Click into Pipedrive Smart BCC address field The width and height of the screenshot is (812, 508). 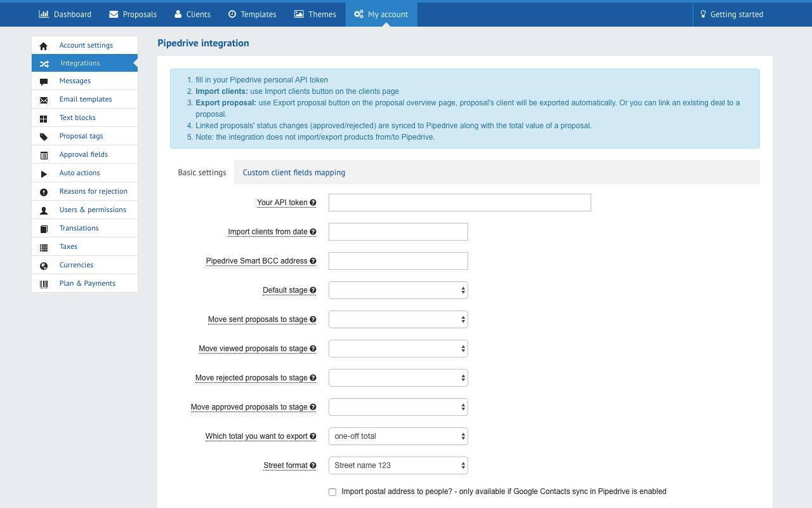click(398, 261)
